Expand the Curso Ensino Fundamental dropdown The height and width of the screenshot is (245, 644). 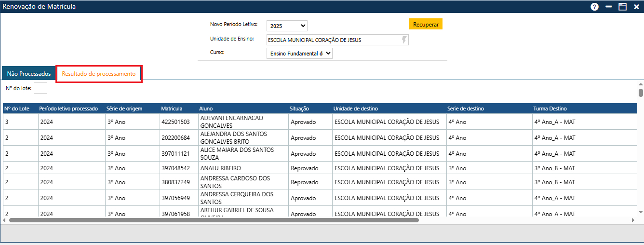click(x=299, y=54)
